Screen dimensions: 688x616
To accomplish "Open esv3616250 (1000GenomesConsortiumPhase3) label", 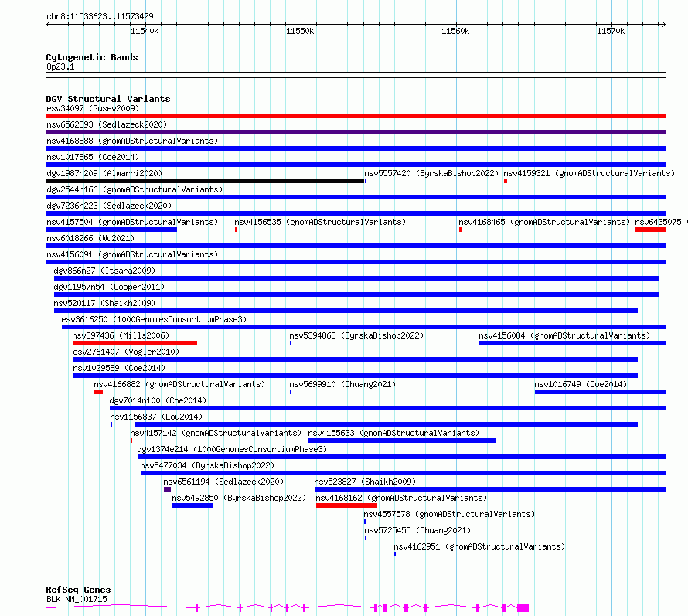I will pyautogui.click(x=154, y=319).
